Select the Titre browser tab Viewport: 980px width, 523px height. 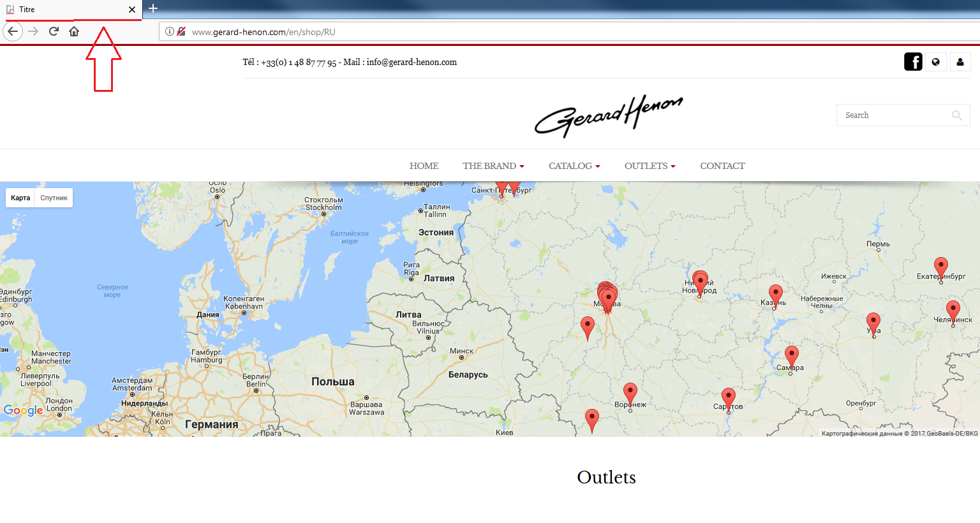[x=71, y=10]
